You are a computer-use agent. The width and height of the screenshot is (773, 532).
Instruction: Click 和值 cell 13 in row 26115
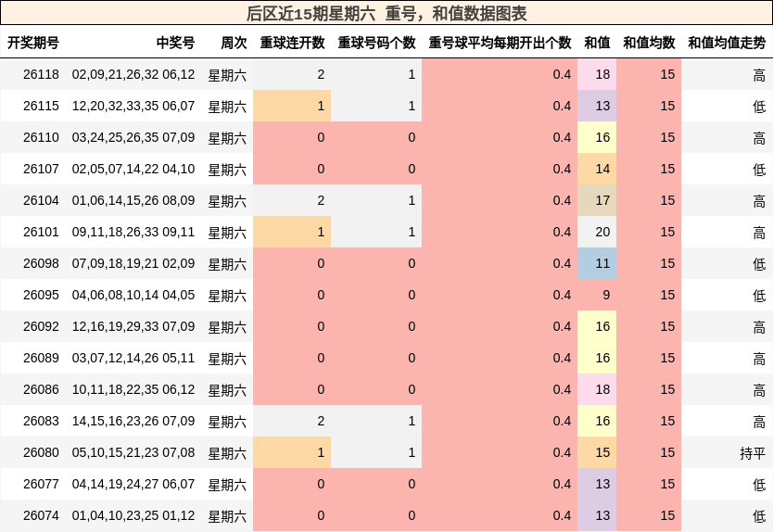point(597,106)
